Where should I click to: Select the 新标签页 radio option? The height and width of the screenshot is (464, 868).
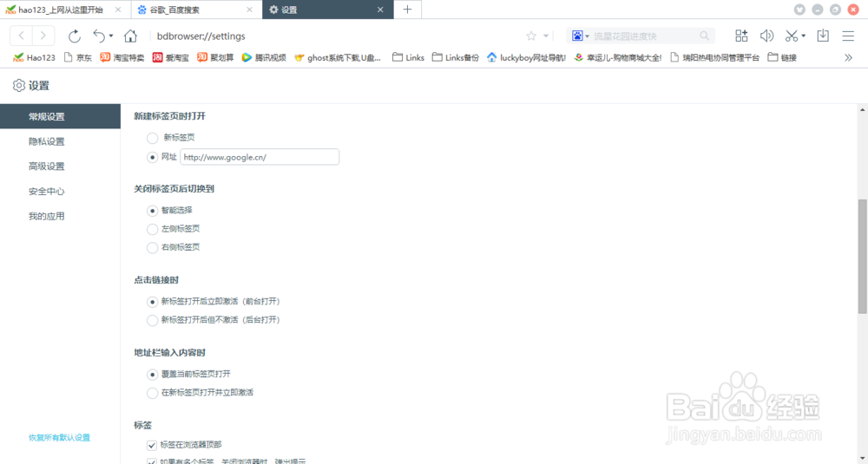click(152, 138)
